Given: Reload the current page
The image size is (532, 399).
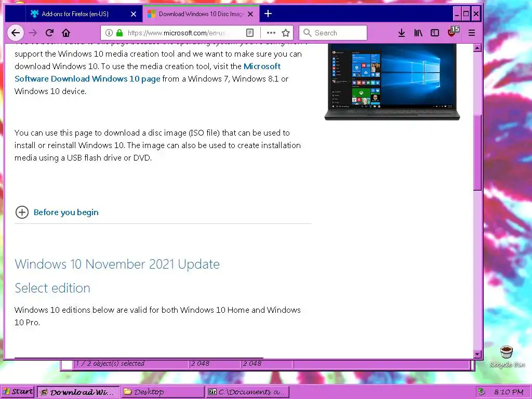Looking at the screenshot, I should point(49,33).
